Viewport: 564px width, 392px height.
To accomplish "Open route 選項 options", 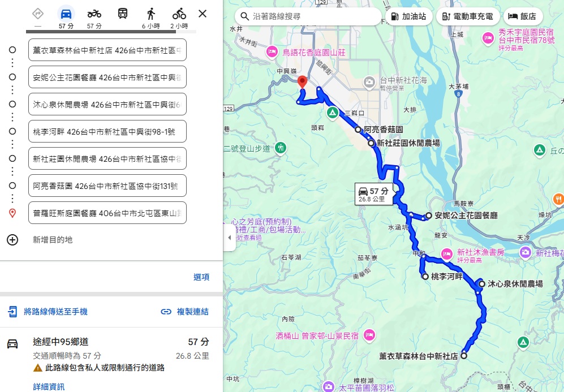I will 201,277.
